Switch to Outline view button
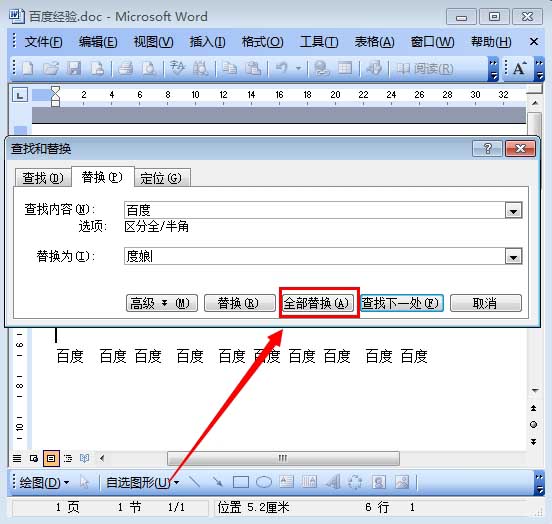552x524 pixels. (68, 458)
